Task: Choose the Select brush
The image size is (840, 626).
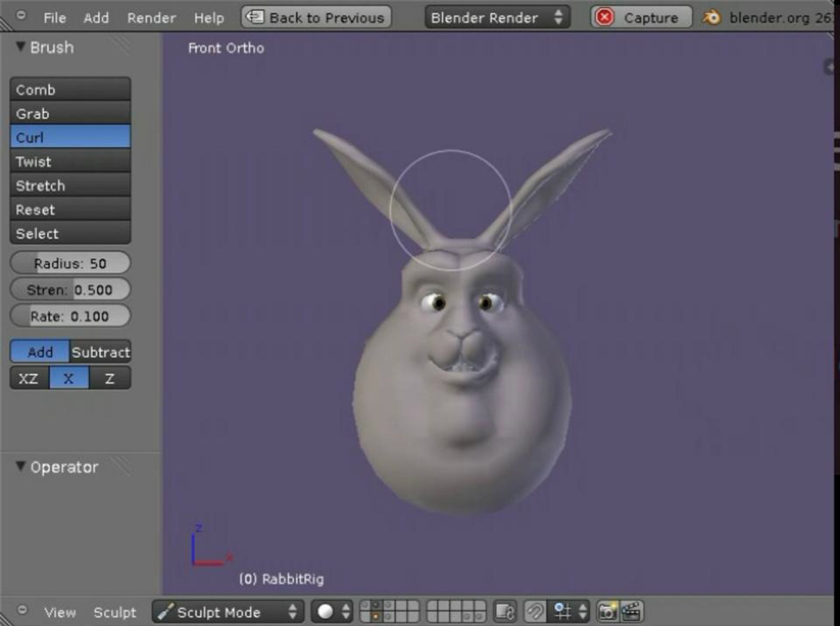Action: point(70,233)
